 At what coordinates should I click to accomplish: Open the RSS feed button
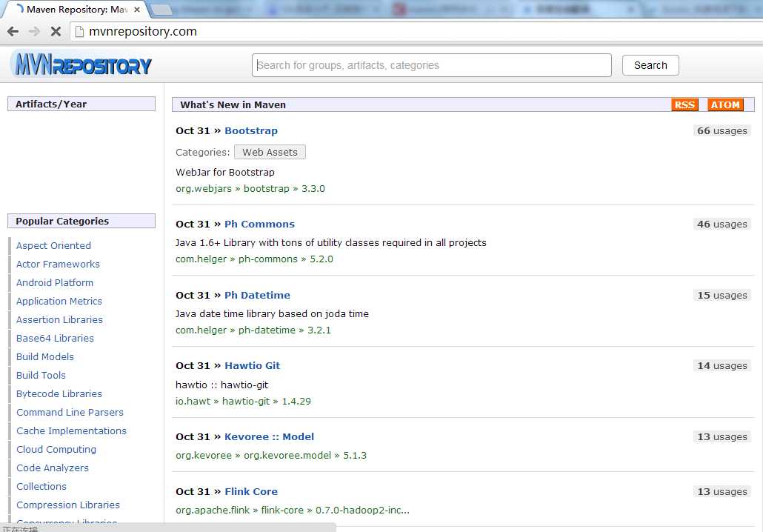(x=684, y=104)
